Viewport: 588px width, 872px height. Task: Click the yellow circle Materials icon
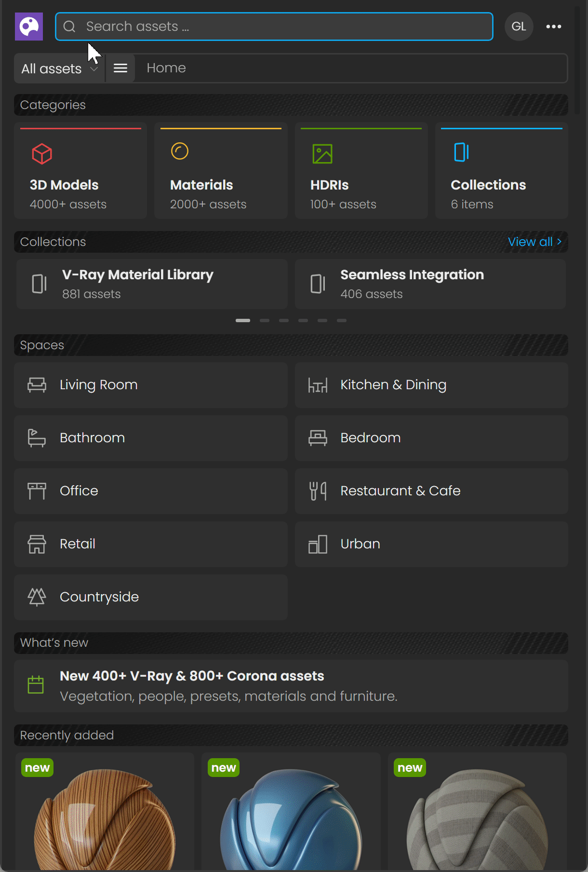180,151
